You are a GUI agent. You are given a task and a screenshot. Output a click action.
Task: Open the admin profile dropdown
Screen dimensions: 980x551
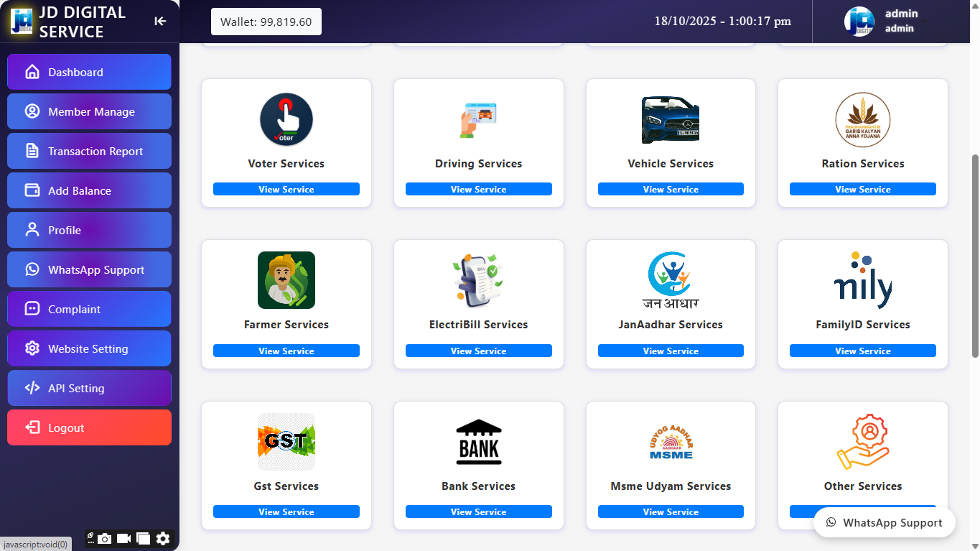click(x=883, y=22)
